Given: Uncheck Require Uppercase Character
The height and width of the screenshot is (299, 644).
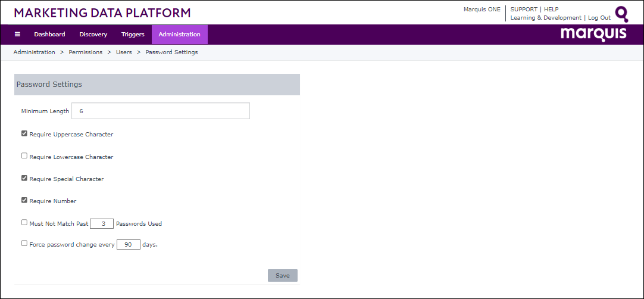Looking at the screenshot, I should tap(24, 133).
